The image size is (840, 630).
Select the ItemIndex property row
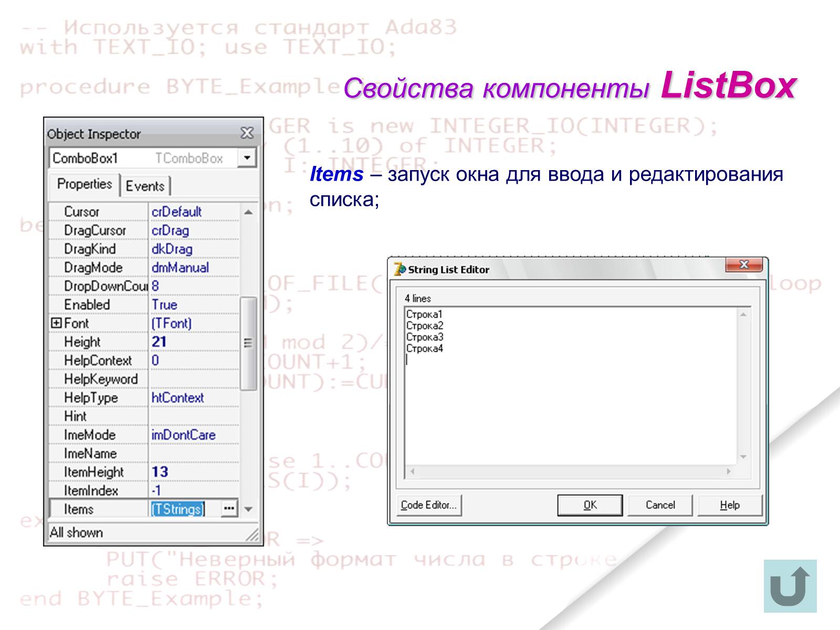pos(144,490)
